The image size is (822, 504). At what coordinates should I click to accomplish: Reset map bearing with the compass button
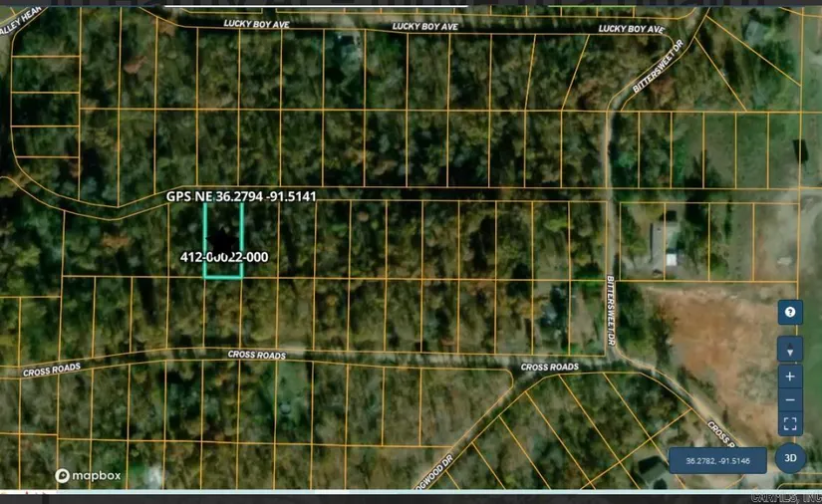[789, 350]
